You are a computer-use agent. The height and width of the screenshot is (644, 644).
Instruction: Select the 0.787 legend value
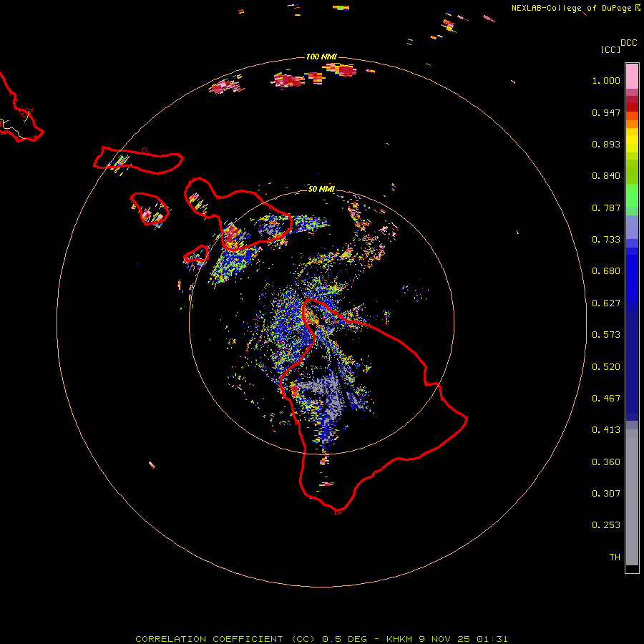(606, 208)
